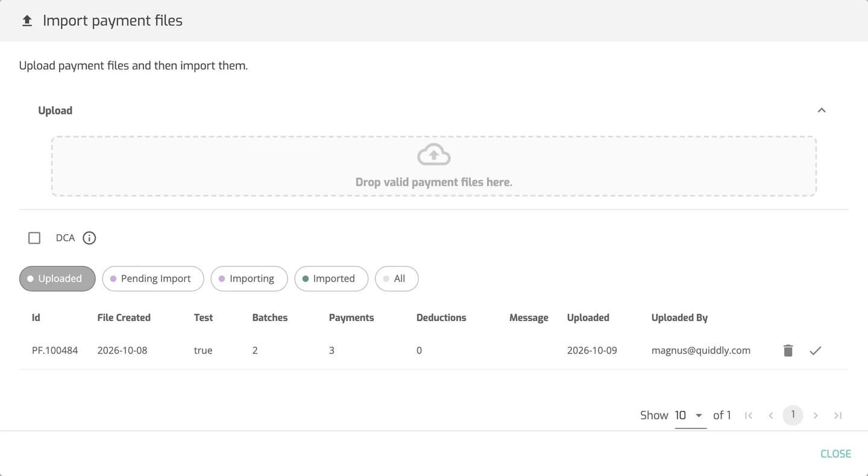Click uploader magnus@quiddly.com

[x=700, y=351]
